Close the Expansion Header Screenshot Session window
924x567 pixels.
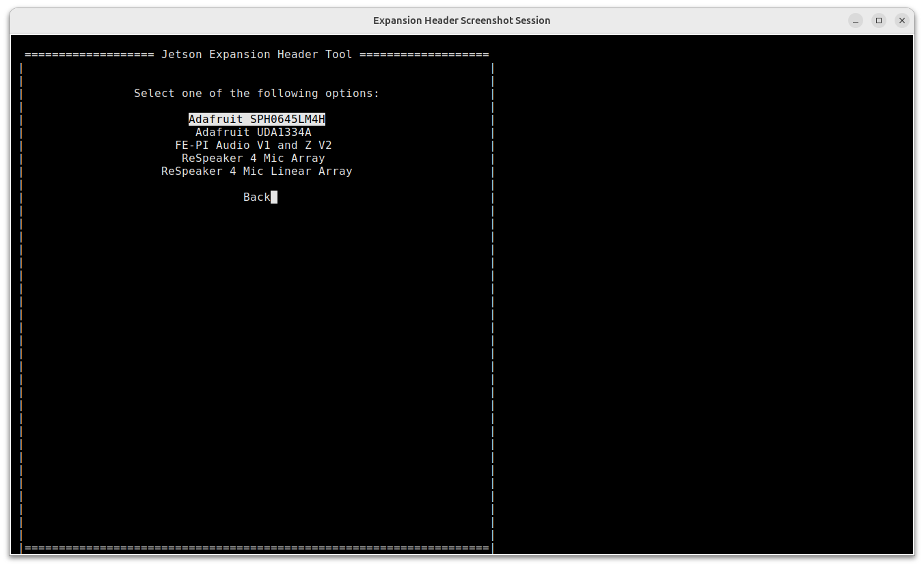coord(902,20)
